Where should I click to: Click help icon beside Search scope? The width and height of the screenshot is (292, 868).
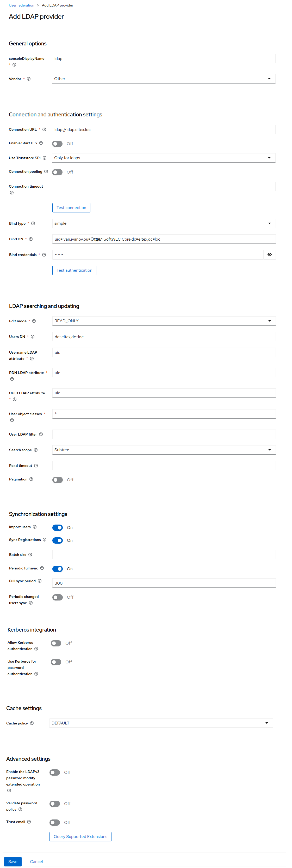click(36, 450)
